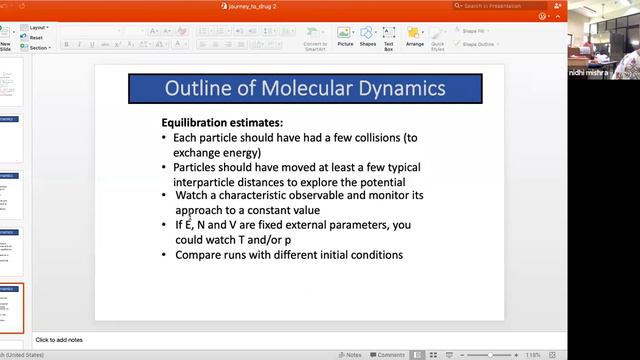This screenshot has height=360, width=640.
Task: Toggle Underline formatting
Action: tap(92, 44)
